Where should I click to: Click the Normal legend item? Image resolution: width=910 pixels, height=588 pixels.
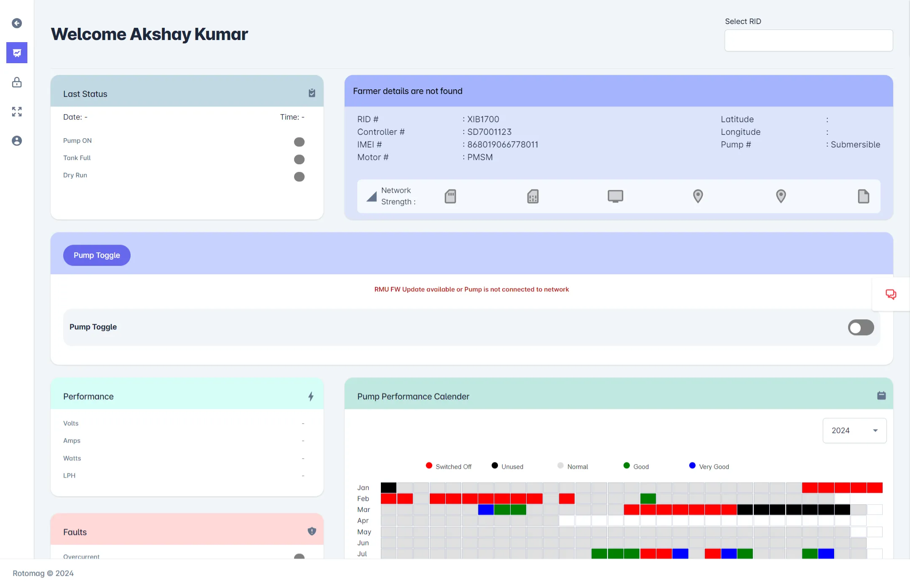coord(573,466)
